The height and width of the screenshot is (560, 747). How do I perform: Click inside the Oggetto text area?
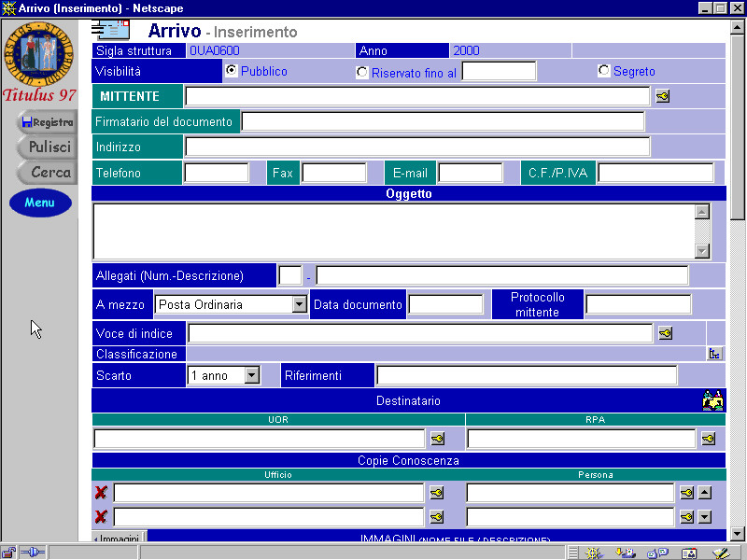point(392,231)
